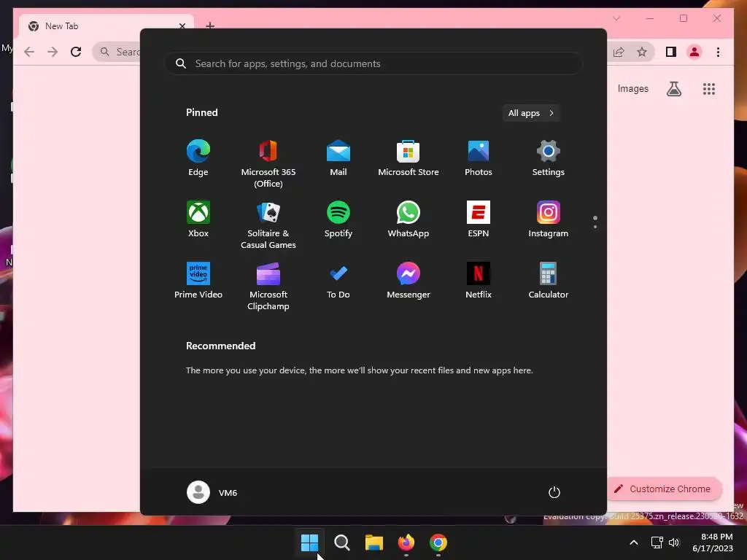Switch to Firefox on the taskbar
This screenshot has height=560, width=747.
point(406,542)
